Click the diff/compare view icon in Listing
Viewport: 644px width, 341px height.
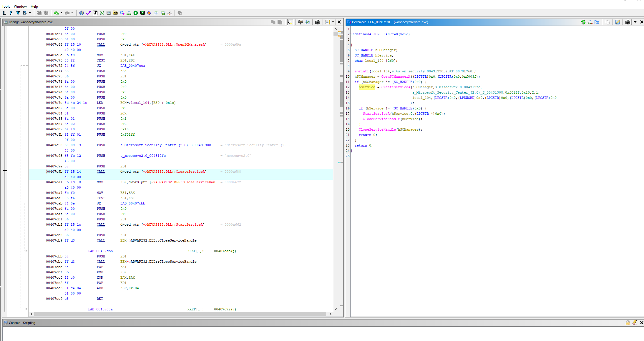pyautogui.click(x=308, y=22)
